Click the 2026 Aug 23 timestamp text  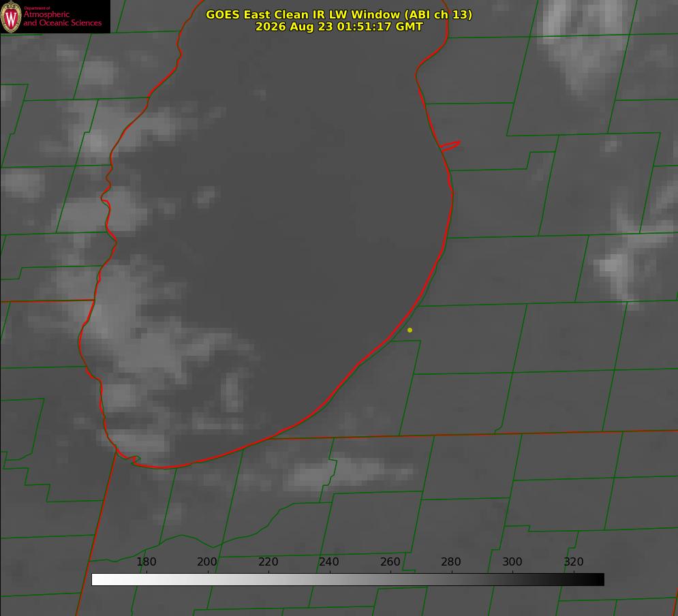pos(339,27)
